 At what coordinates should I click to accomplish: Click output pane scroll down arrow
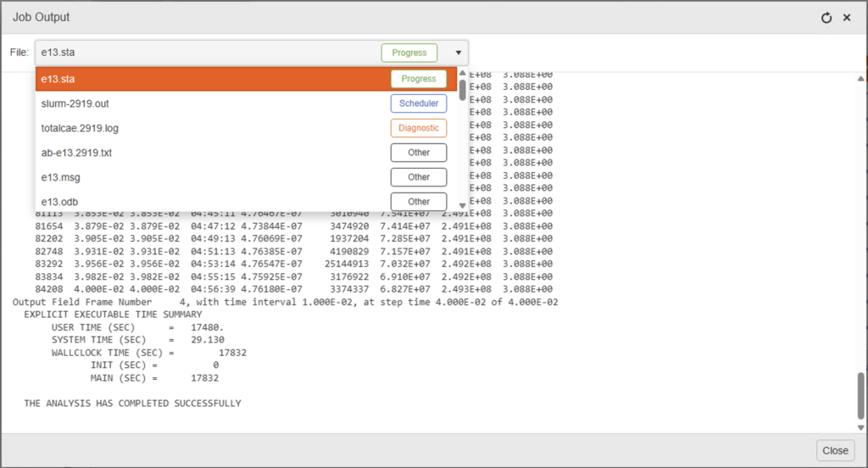(x=861, y=427)
